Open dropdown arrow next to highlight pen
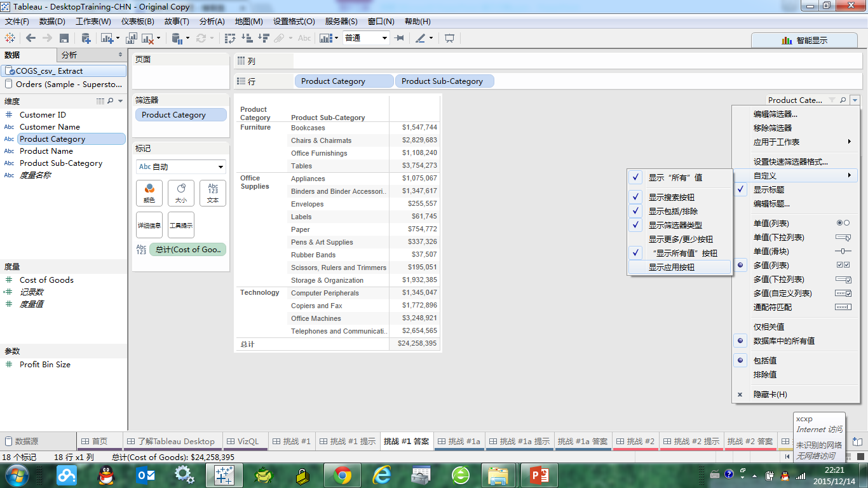Image resolution: width=868 pixels, height=488 pixels. (x=431, y=38)
